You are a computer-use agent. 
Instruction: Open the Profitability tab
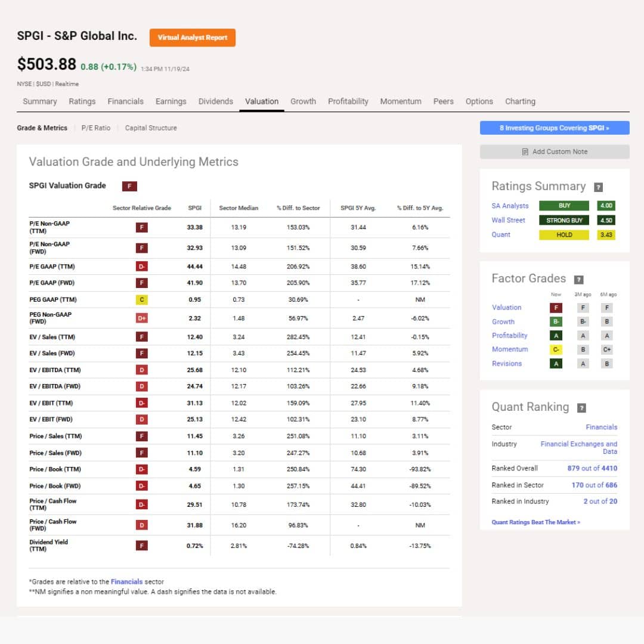pos(348,101)
